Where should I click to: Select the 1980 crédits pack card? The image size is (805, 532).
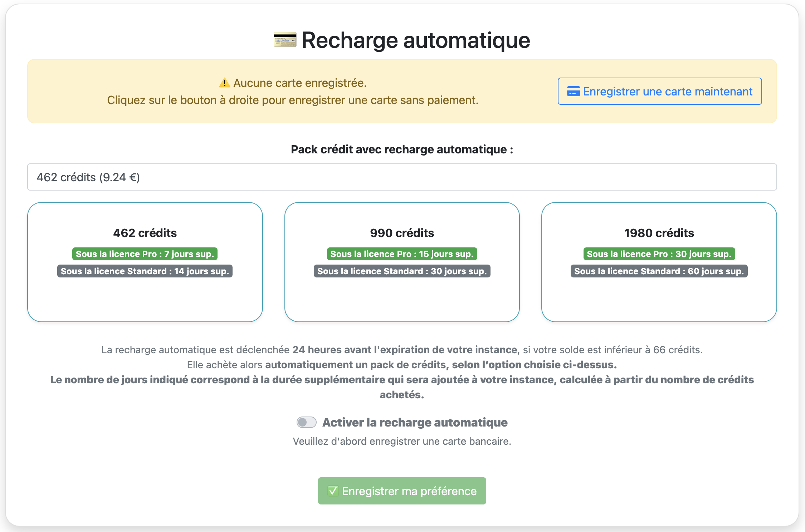pos(659,262)
